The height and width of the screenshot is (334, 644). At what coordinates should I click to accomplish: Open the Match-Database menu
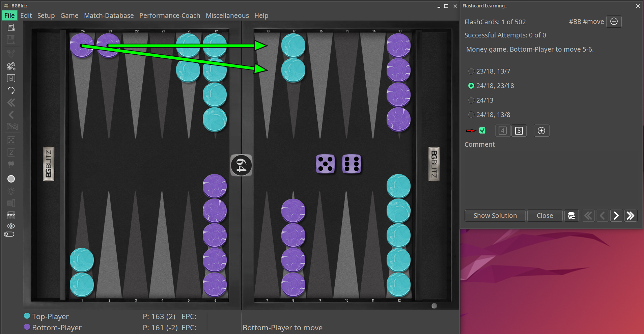[109, 16]
